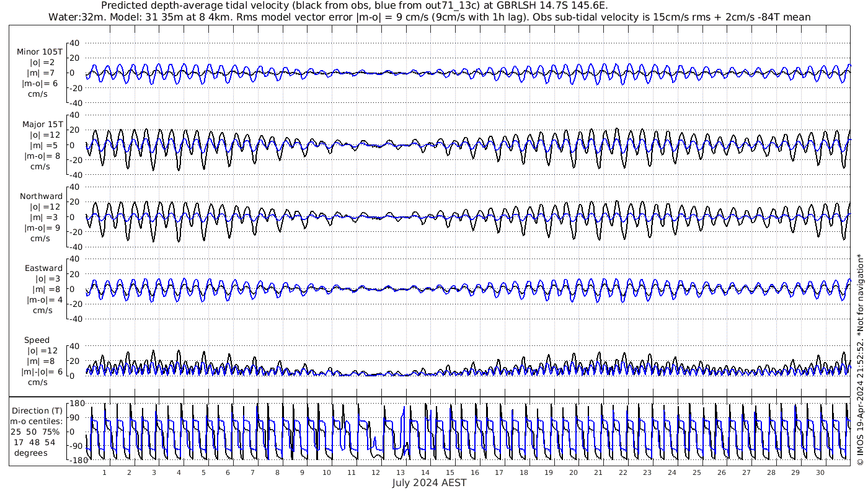Click day '15' tick on the x-axis

450,472
